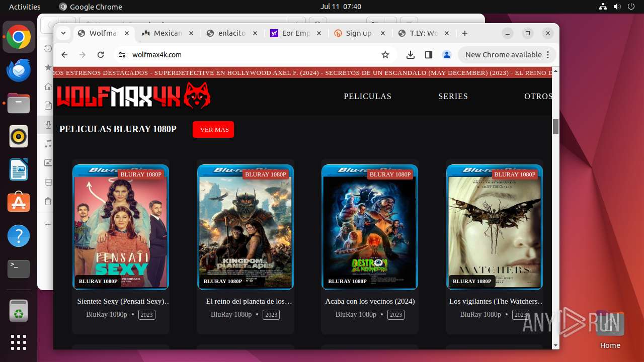
Task: Click the VER MAS button
Action: coord(213,129)
